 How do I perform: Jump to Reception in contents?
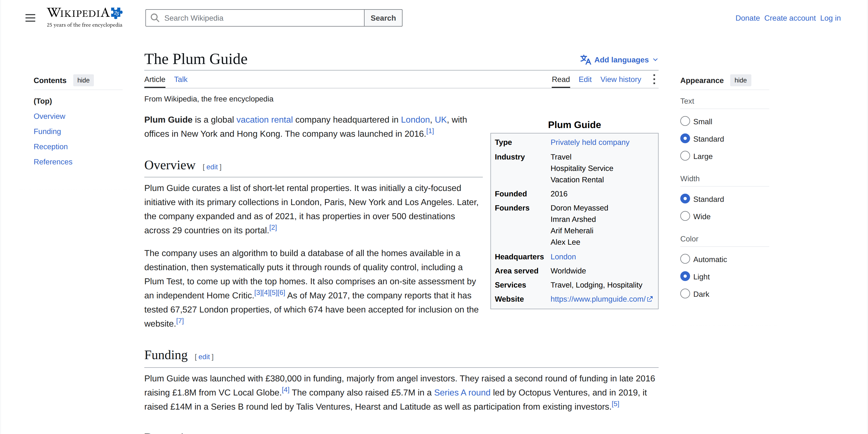(50, 146)
